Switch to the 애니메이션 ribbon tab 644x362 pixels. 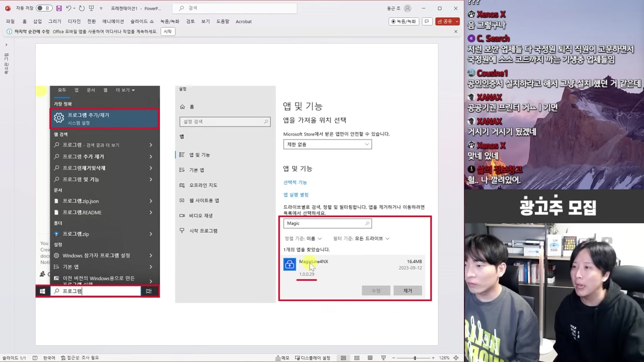(113, 22)
